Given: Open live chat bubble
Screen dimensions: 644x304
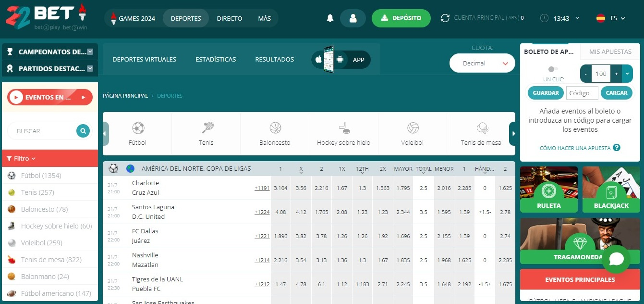Looking at the screenshot, I should (616, 259).
